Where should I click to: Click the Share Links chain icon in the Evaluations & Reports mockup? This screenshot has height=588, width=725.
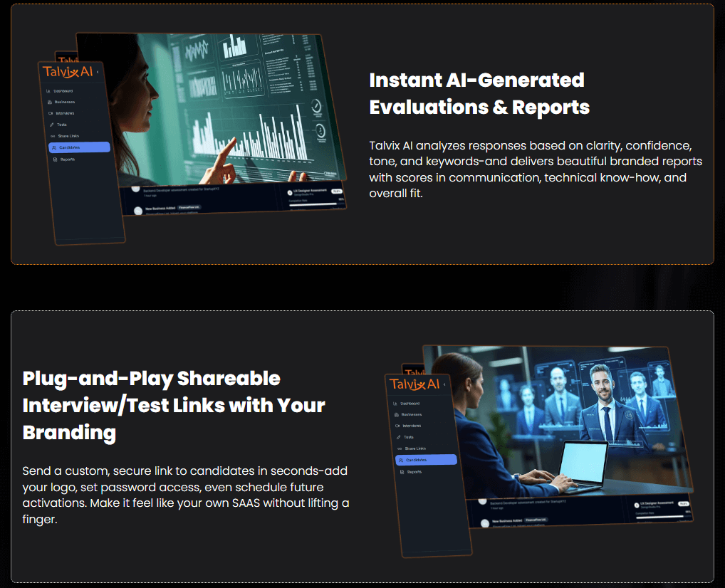(x=53, y=137)
